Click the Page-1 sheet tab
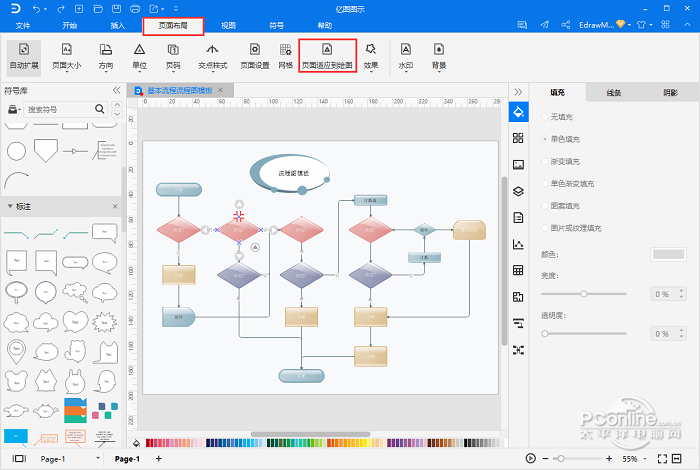 [x=127, y=459]
